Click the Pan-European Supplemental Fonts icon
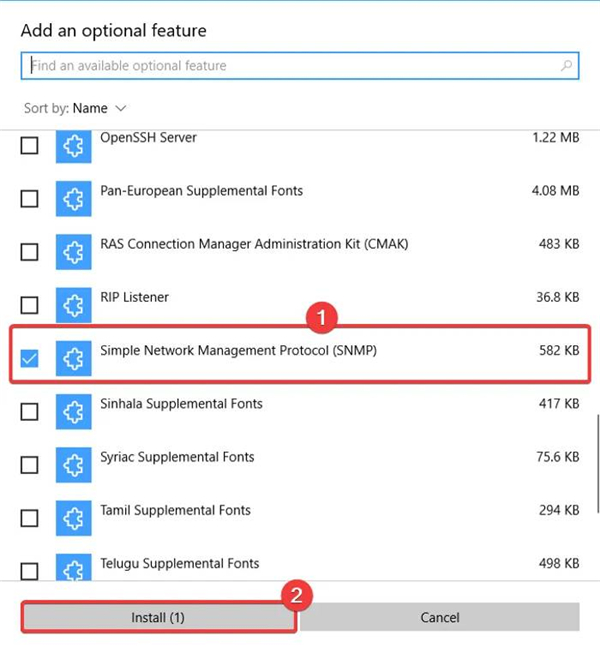The height and width of the screenshot is (647, 600). [73, 199]
